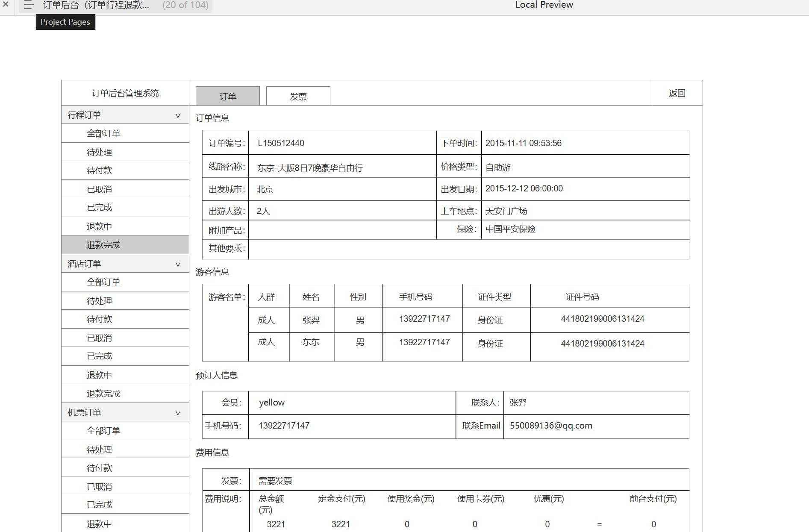This screenshot has width=809, height=532.
Task: Click the 返回 button
Action: 677,93
